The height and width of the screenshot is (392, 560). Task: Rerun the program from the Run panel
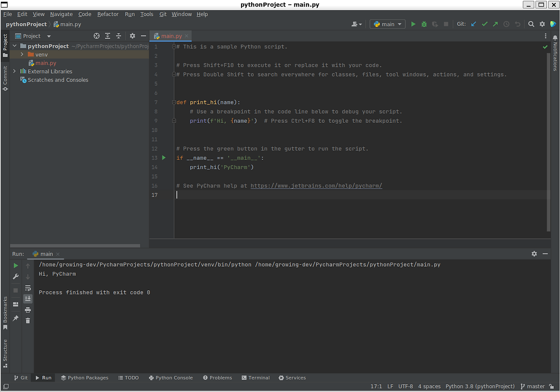tap(15, 265)
